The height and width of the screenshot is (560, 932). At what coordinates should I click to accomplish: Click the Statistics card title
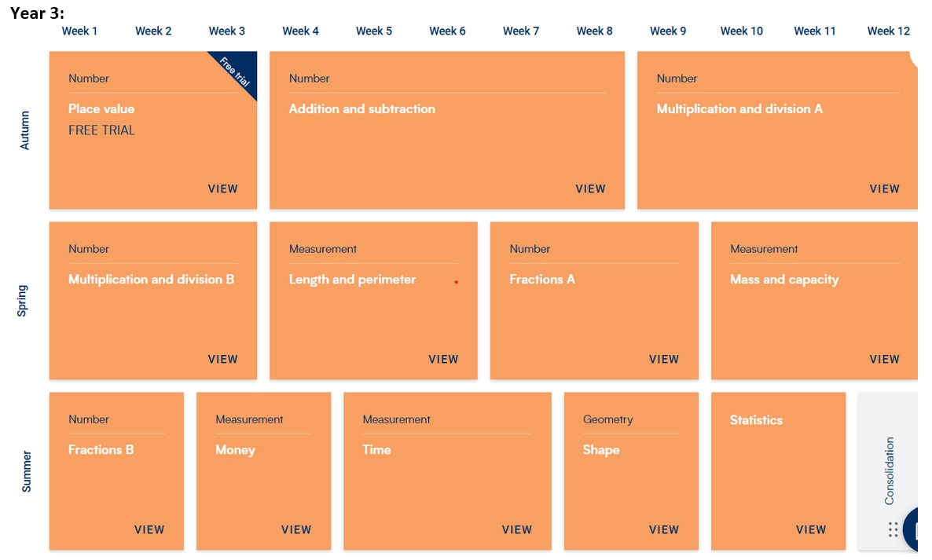[756, 420]
